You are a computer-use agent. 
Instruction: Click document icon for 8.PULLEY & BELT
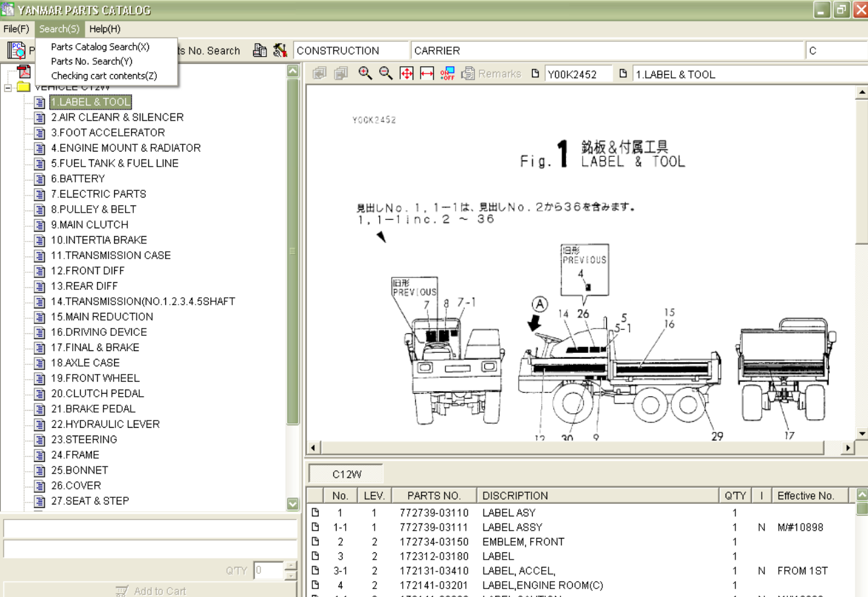coord(40,209)
